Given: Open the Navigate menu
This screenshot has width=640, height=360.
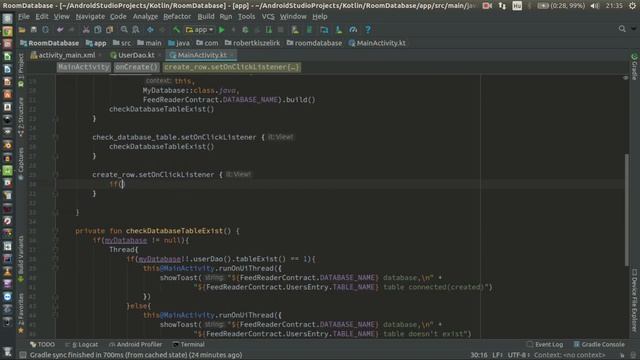Looking at the screenshot, I should coord(90,17).
